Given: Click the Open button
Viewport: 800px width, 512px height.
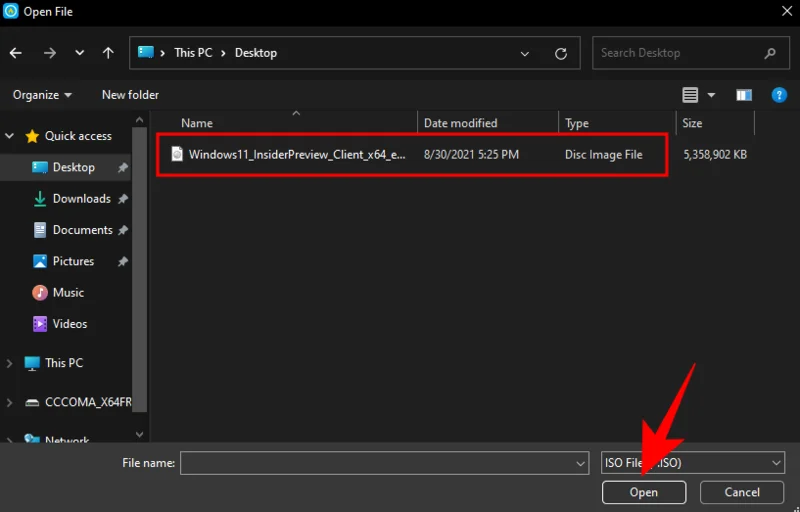Looking at the screenshot, I should point(643,493).
